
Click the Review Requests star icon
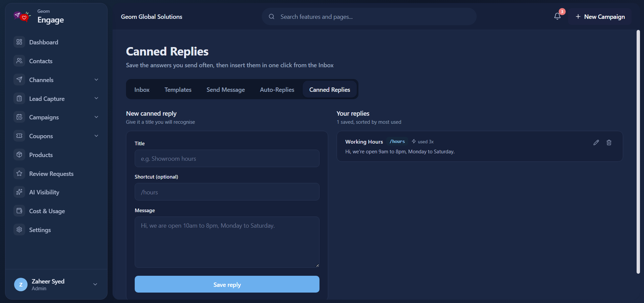coord(19,174)
